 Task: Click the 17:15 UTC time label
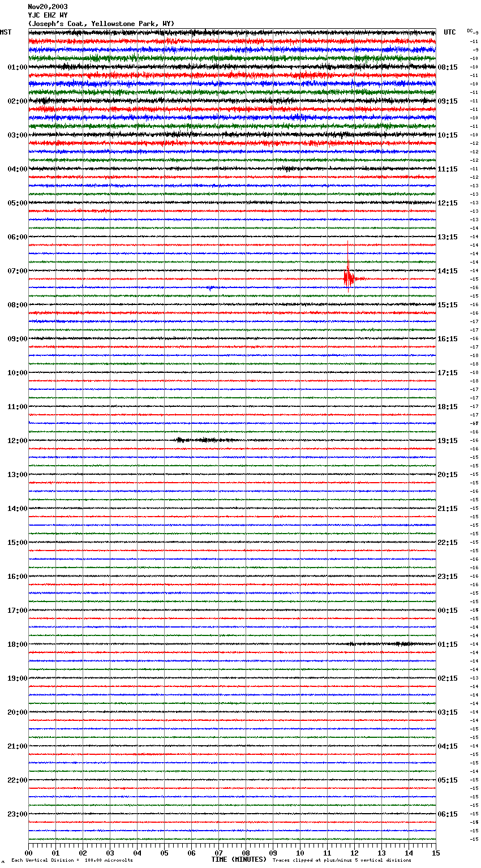point(448,373)
